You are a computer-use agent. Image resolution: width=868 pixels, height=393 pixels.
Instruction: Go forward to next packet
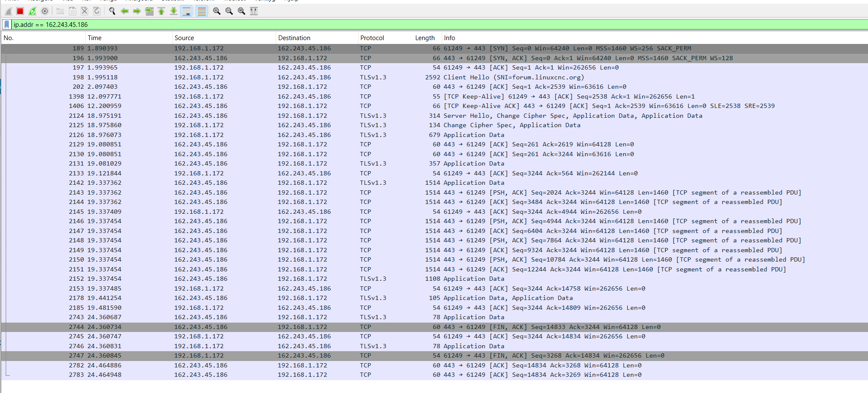[x=137, y=11]
